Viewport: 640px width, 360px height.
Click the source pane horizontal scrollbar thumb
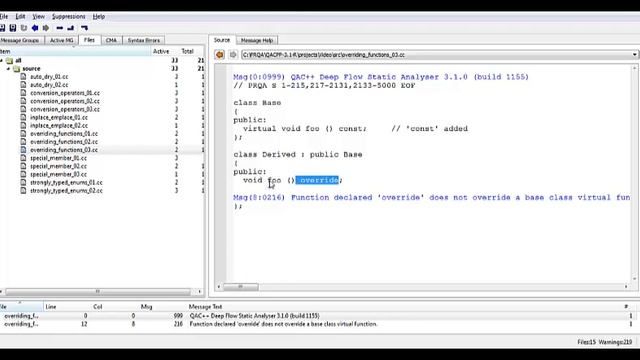240,287
